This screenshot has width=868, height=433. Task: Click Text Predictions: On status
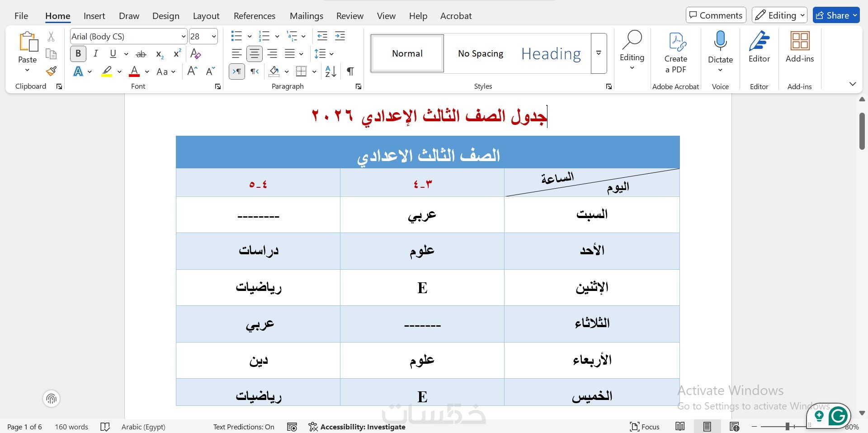point(244,427)
